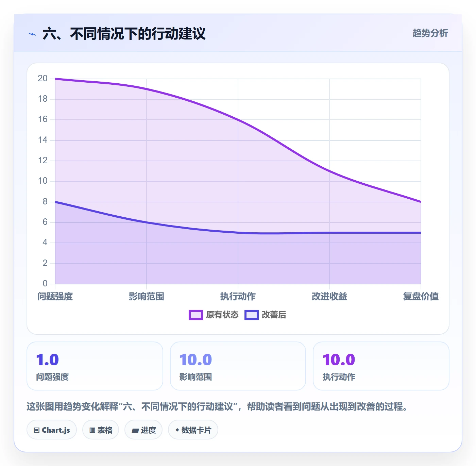
Task: Select the 表格 tag
Action: pos(101,430)
